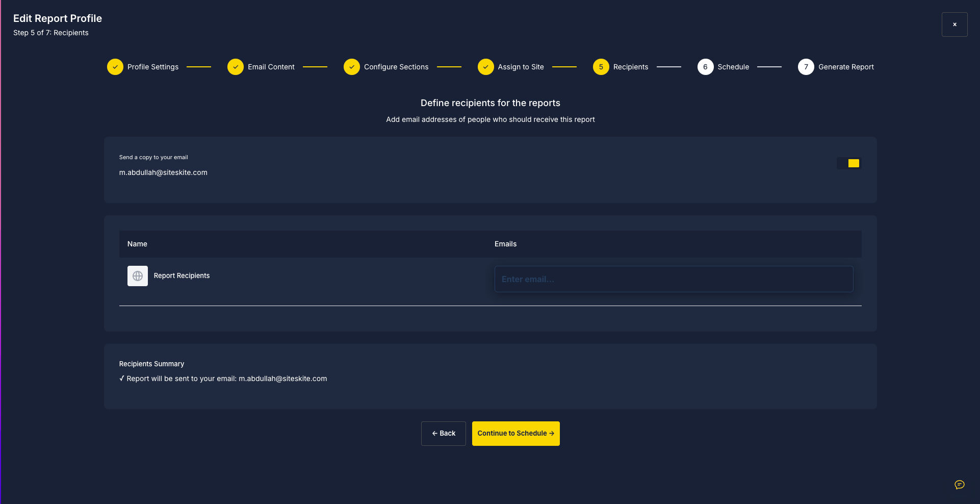This screenshot has height=504, width=980.
Task: Focus the Enter email input field
Action: click(x=674, y=279)
